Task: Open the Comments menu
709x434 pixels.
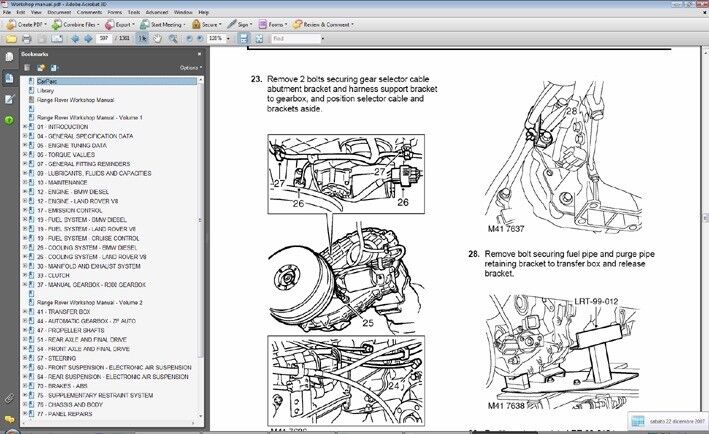Action: [x=89, y=12]
